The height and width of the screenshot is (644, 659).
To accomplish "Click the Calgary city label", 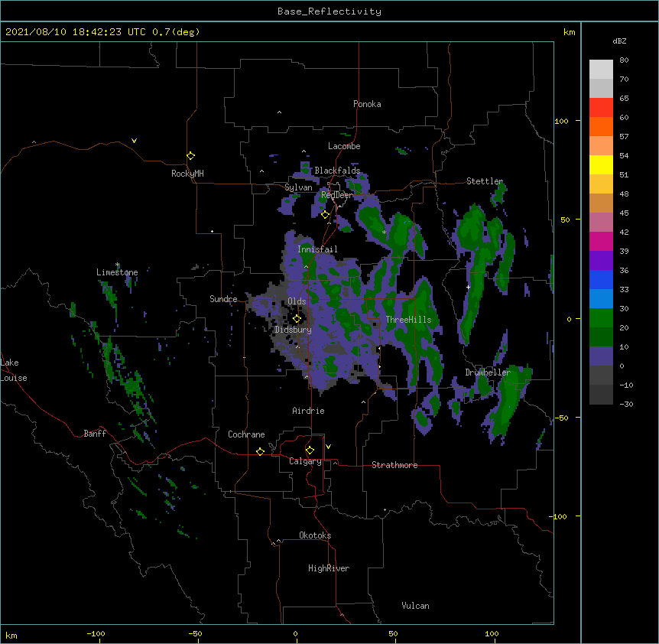I will click(305, 461).
